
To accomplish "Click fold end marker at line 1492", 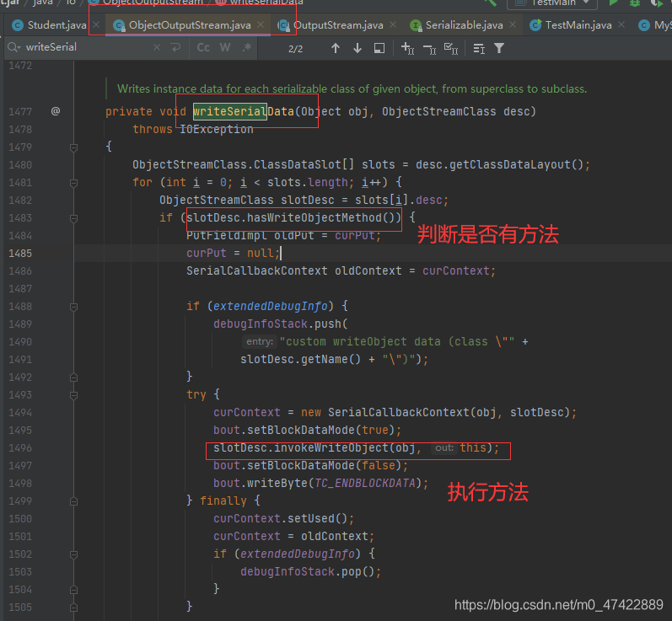I will 73,377.
